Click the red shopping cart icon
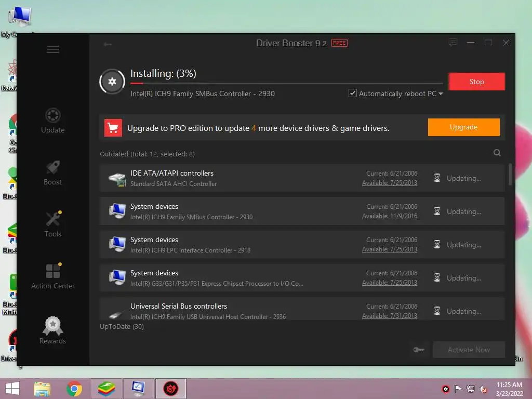The image size is (532, 399). click(113, 128)
